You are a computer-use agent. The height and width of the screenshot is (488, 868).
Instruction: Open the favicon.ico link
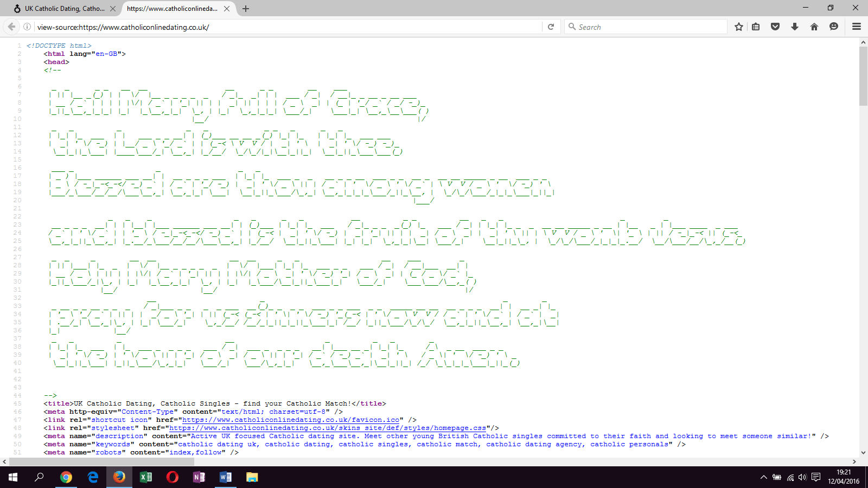(291, 420)
